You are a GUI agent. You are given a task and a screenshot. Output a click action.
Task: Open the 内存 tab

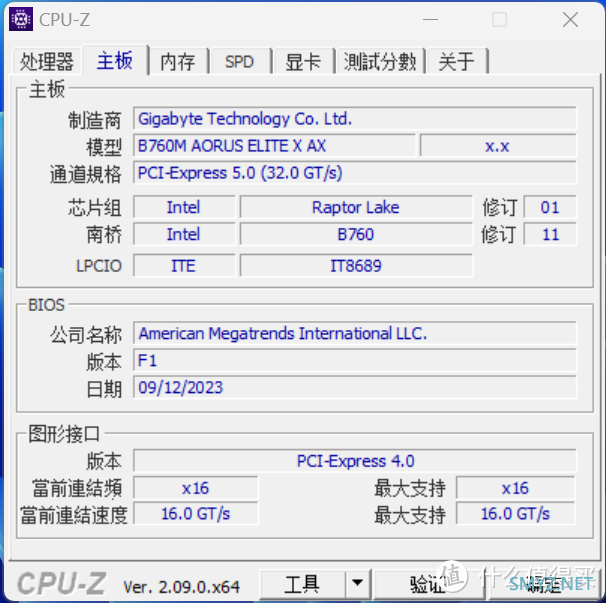(178, 61)
